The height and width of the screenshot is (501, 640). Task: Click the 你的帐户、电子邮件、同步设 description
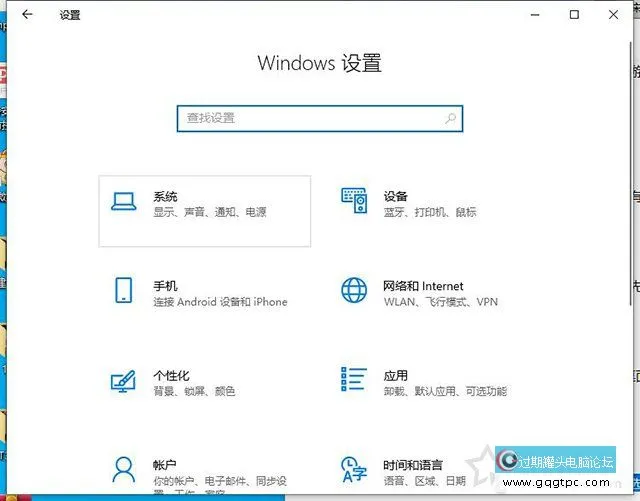point(220,481)
